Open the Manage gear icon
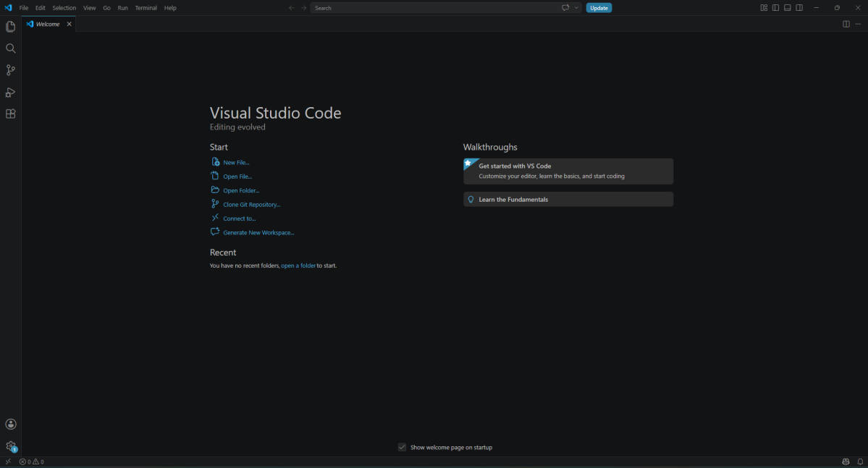Screen dimensions: 868x468 [11, 446]
